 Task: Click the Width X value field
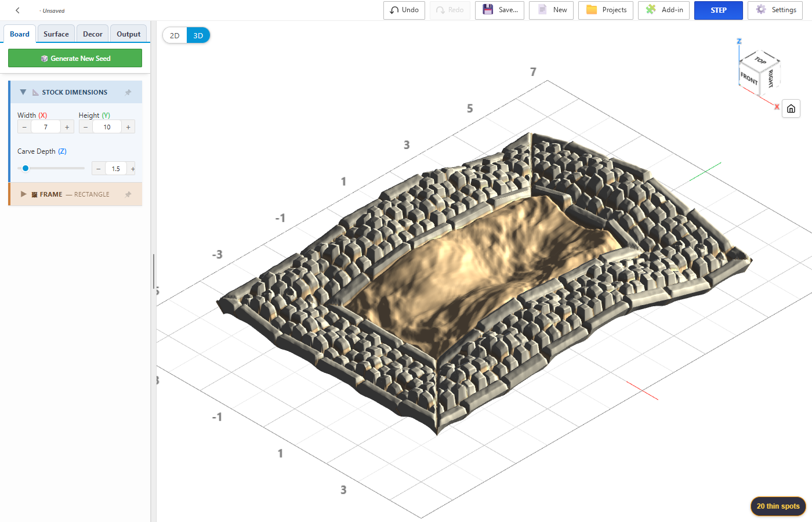pos(46,127)
